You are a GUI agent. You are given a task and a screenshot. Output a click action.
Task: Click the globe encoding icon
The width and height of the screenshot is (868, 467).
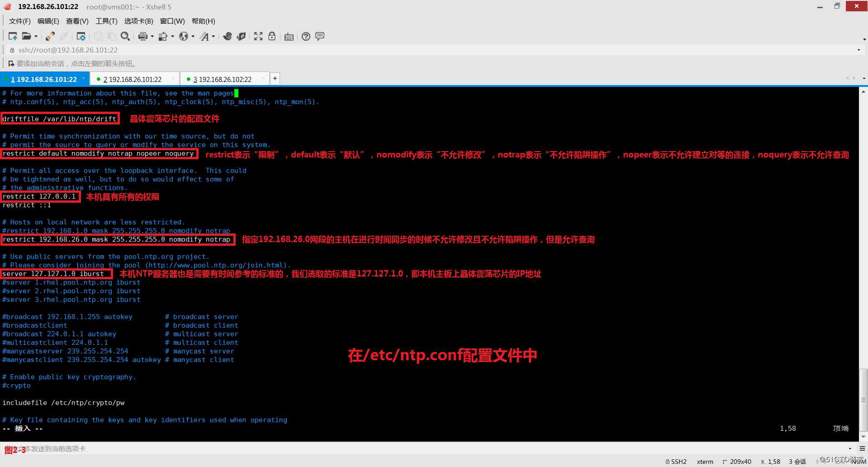pyautogui.click(x=184, y=36)
